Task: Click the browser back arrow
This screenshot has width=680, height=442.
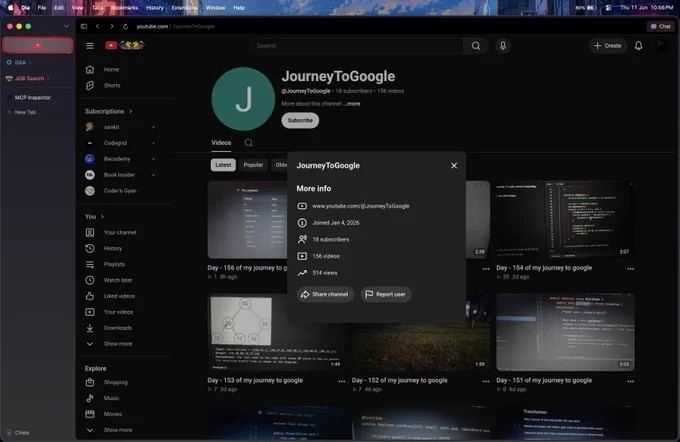Action: (98, 26)
